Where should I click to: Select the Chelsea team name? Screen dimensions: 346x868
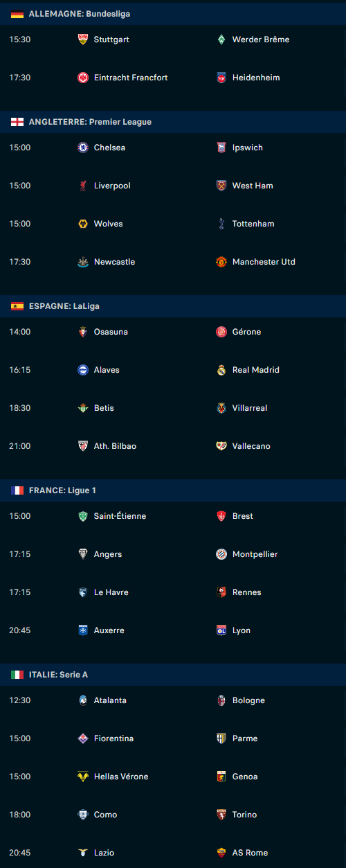pyautogui.click(x=109, y=148)
